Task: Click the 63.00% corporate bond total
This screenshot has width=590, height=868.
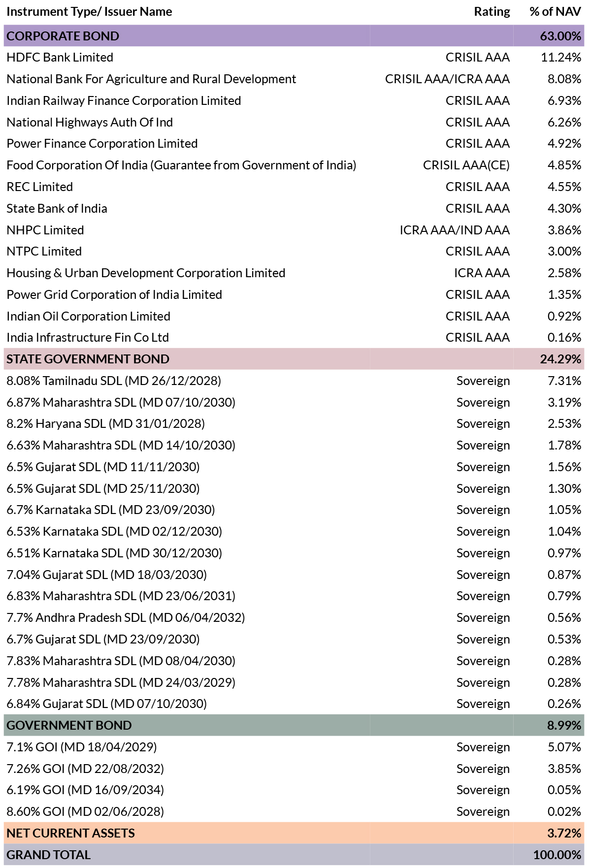Action: click(x=560, y=36)
